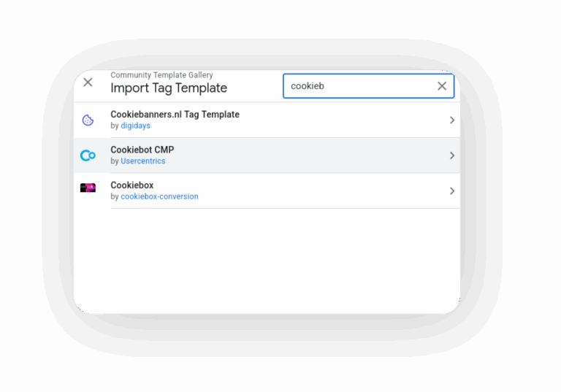Click the 'Import Tag Template' heading
This screenshot has height=392, width=561.
pos(169,88)
